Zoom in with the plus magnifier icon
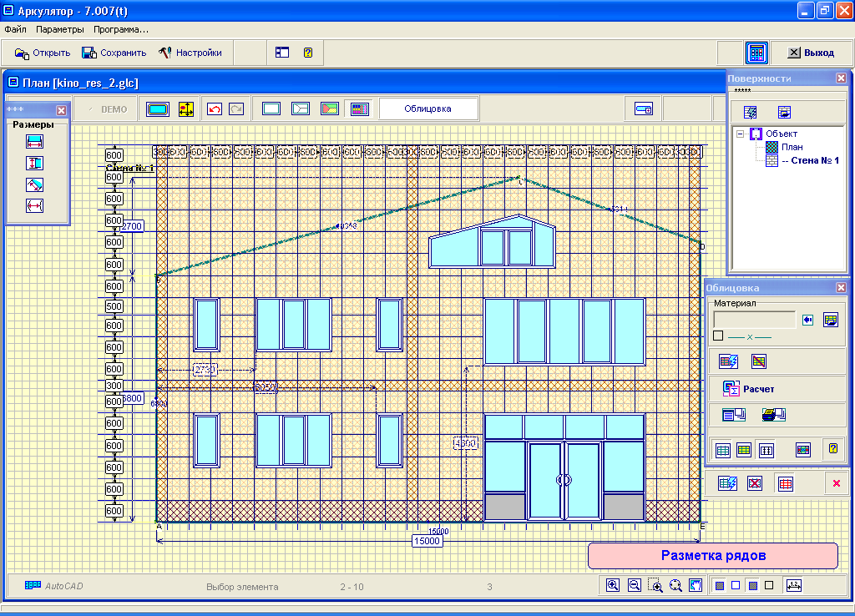Image resolution: width=855 pixels, height=616 pixels. point(612,585)
